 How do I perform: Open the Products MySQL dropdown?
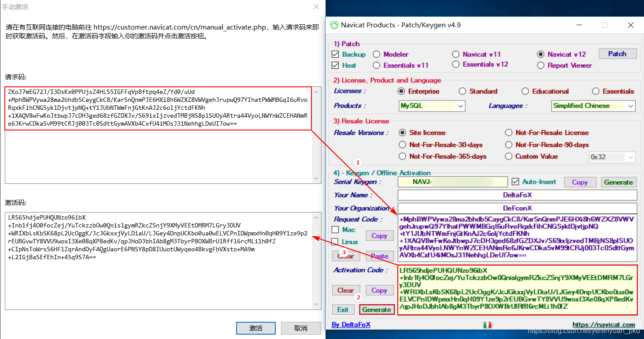tap(432, 106)
